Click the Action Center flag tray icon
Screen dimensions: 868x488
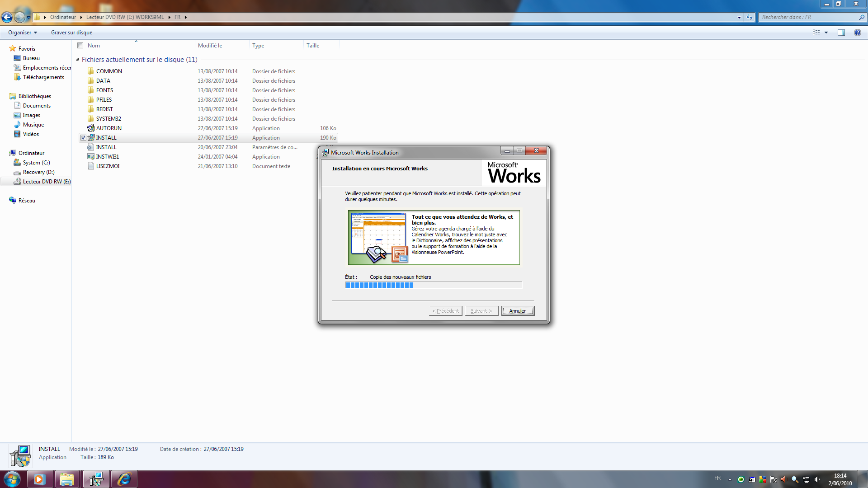773,480
